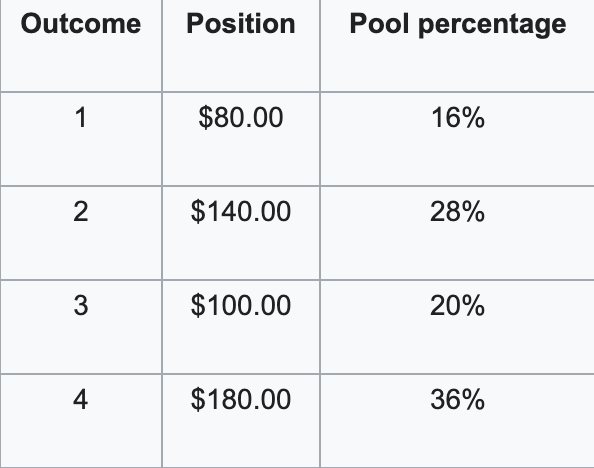Select the Outcome 3 cell
The image size is (594, 468).
81,327
